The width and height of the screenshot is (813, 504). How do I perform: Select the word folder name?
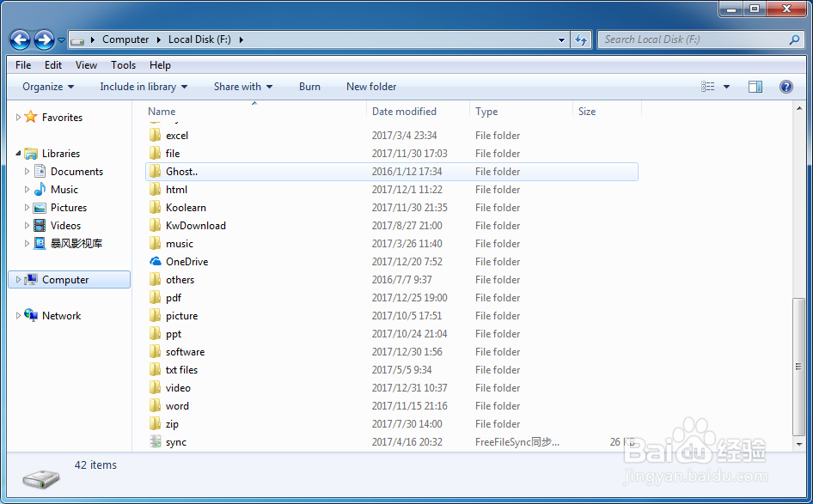point(177,406)
